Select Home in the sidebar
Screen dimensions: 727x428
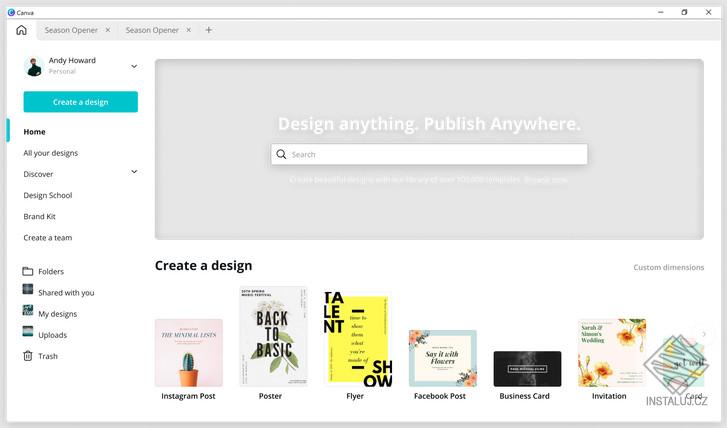pyautogui.click(x=34, y=132)
